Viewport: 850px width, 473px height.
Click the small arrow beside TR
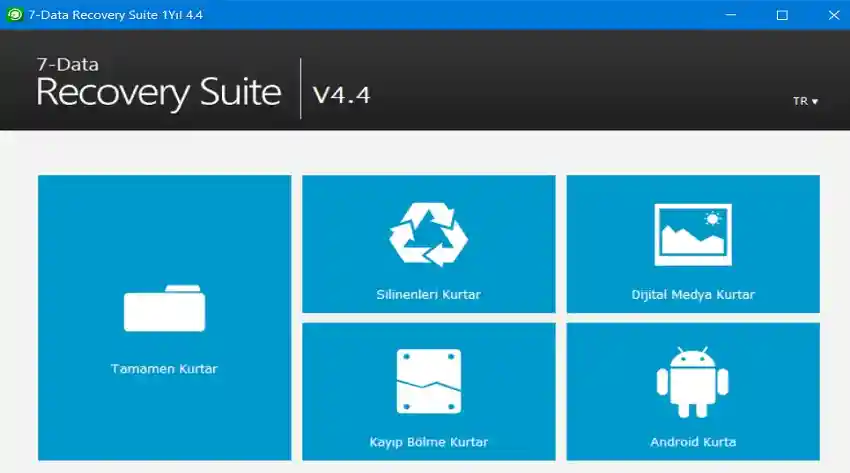pyautogui.click(x=815, y=102)
